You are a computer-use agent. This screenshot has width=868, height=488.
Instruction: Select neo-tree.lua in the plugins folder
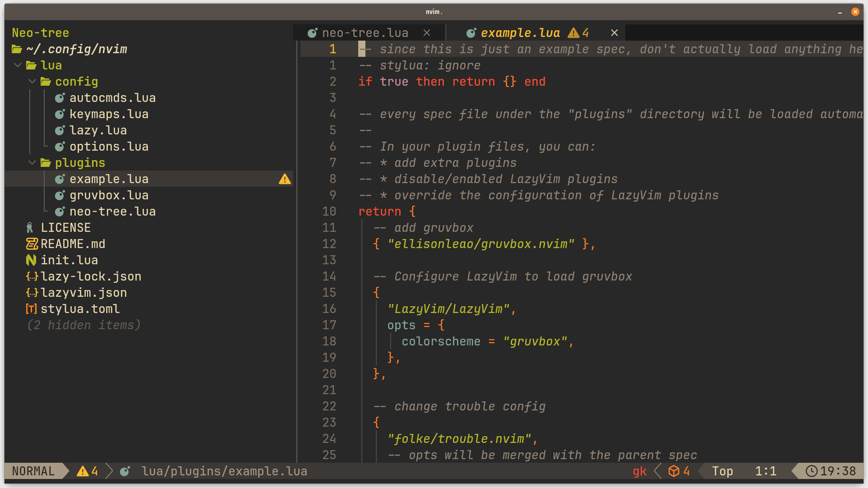(x=113, y=211)
